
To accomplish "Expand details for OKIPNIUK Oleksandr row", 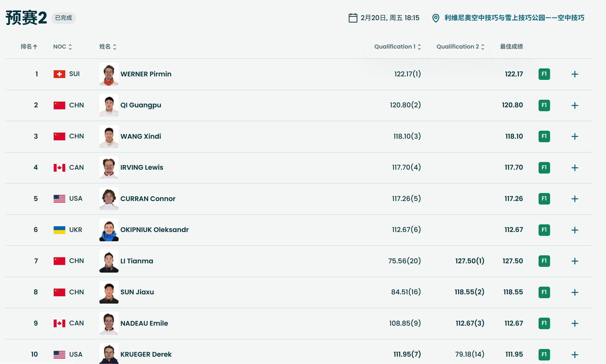I will pos(575,230).
